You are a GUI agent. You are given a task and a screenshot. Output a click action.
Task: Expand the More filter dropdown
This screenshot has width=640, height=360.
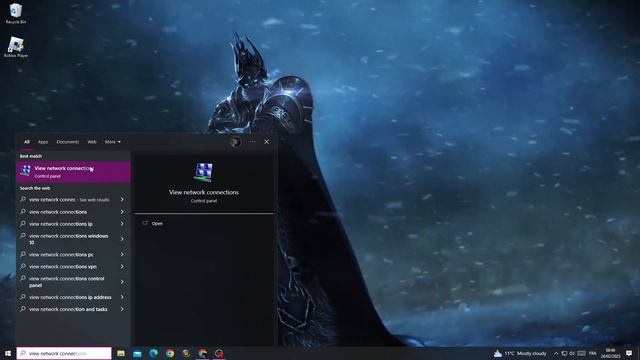coord(113,142)
